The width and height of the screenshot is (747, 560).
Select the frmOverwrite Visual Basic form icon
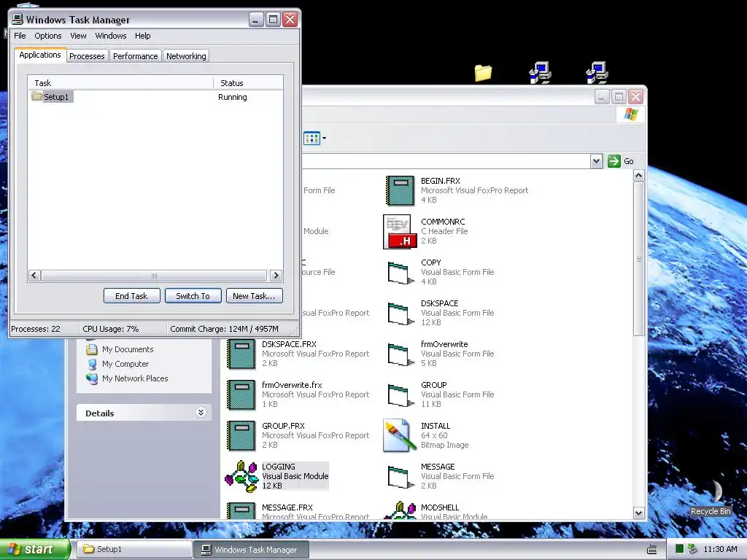click(x=400, y=355)
